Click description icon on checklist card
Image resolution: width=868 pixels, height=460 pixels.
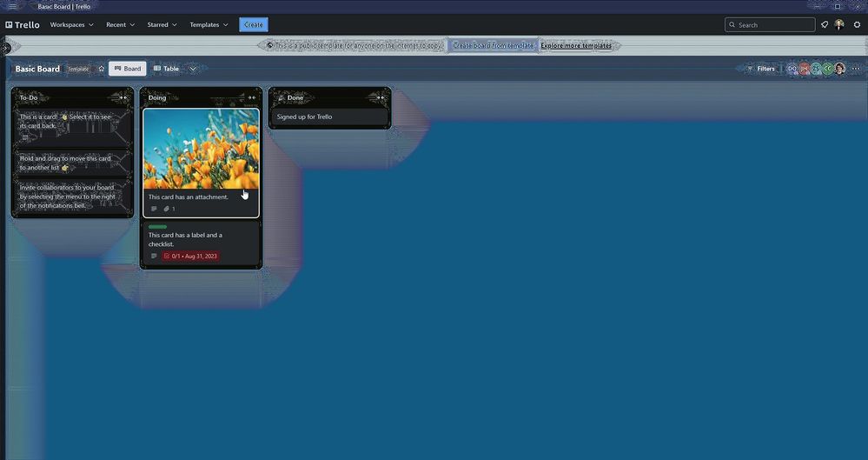pos(154,256)
